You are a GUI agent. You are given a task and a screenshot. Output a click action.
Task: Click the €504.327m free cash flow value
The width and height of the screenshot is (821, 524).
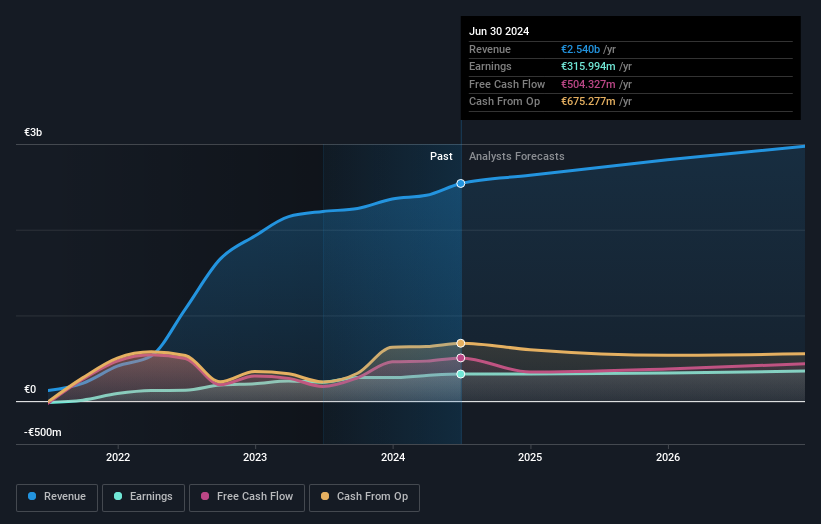coord(588,84)
